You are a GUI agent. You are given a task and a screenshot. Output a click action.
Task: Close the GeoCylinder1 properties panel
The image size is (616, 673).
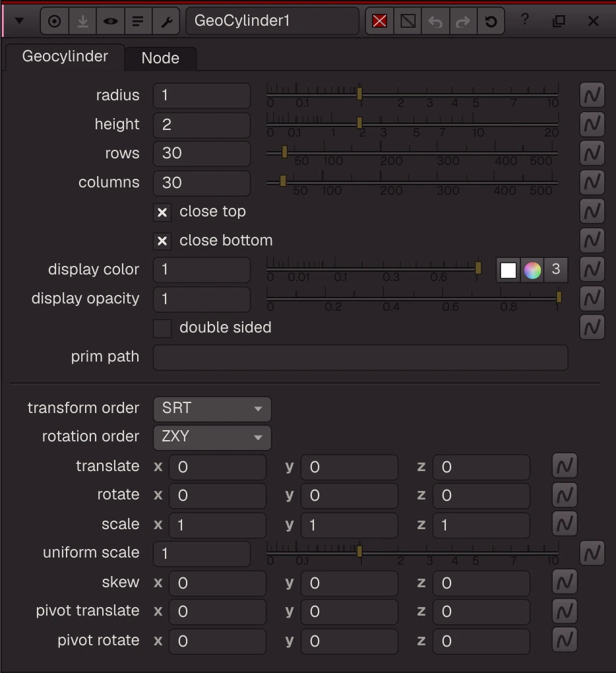tap(594, 20)
